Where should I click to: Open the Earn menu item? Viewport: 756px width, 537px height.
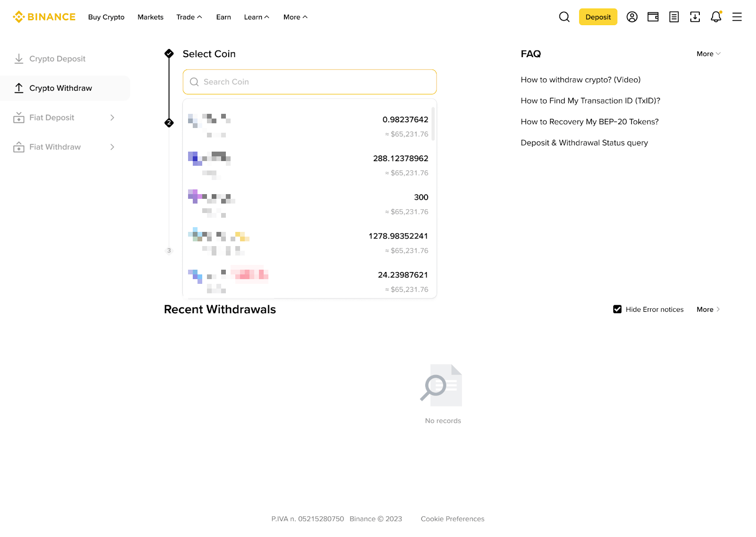pos(223,17)
